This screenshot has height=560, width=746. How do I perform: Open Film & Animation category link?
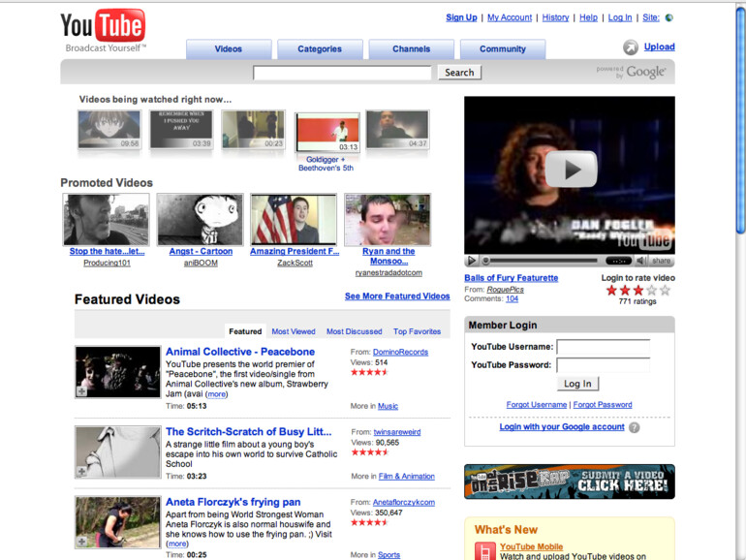(406, 477)
